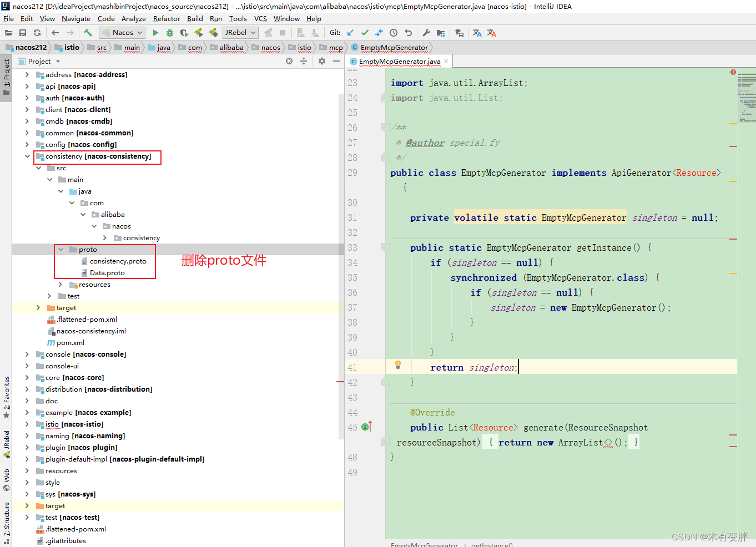Open the JRebel dropdown selector

(x=240, y=33)
